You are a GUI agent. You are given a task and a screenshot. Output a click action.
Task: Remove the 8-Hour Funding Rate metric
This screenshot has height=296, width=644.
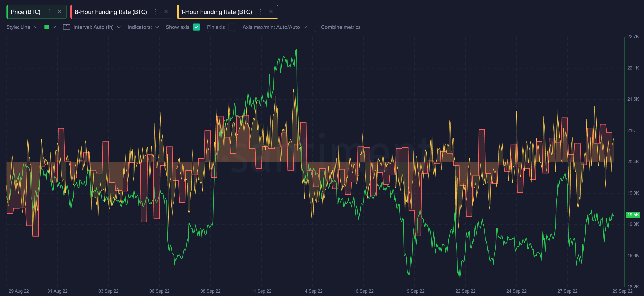click(166, 12)
